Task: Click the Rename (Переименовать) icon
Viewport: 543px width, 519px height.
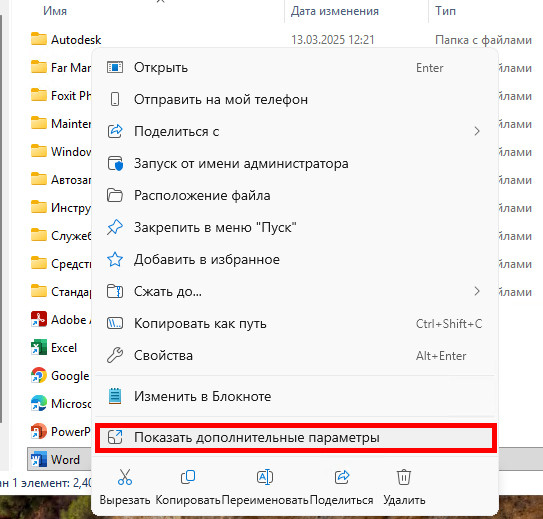Action: point(265,477)
